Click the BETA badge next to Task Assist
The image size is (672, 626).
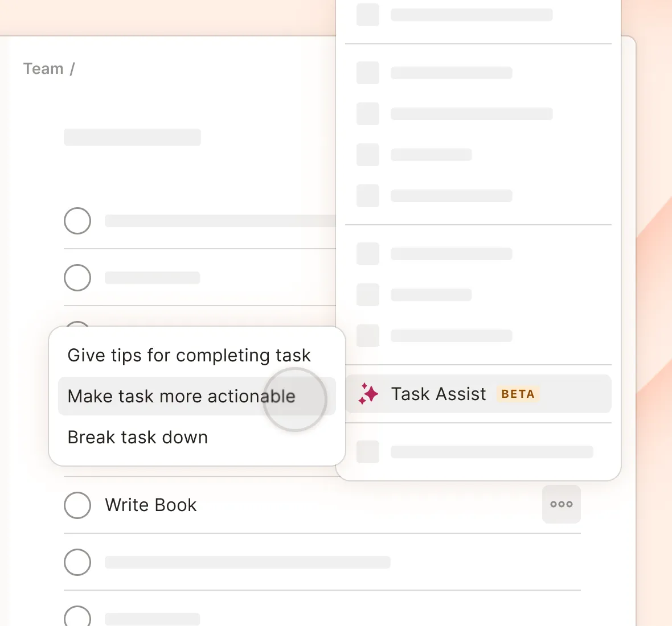click(517, 394)
